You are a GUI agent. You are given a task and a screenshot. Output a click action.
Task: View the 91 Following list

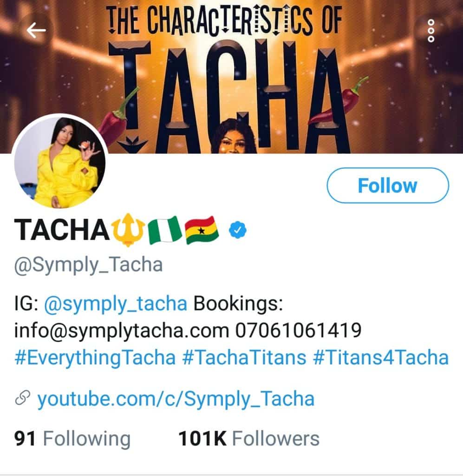point(72,438)
